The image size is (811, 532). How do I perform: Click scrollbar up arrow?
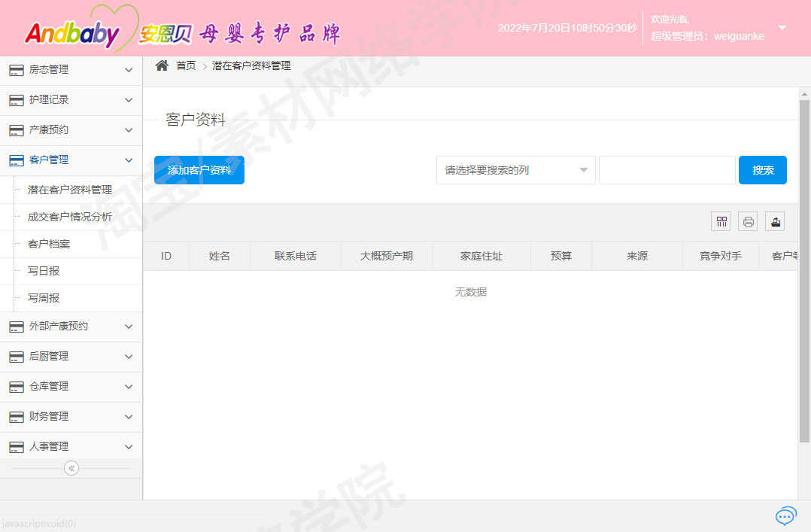tap(804, 94)
